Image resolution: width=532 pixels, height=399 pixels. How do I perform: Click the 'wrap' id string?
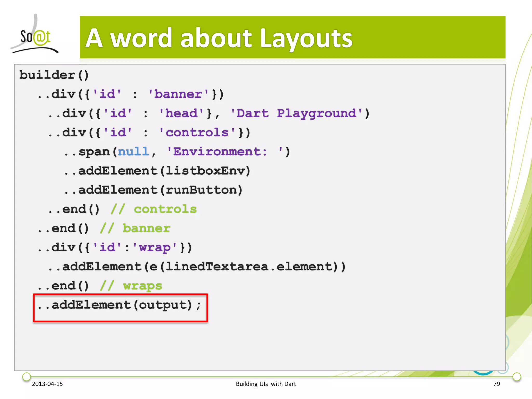155,248
